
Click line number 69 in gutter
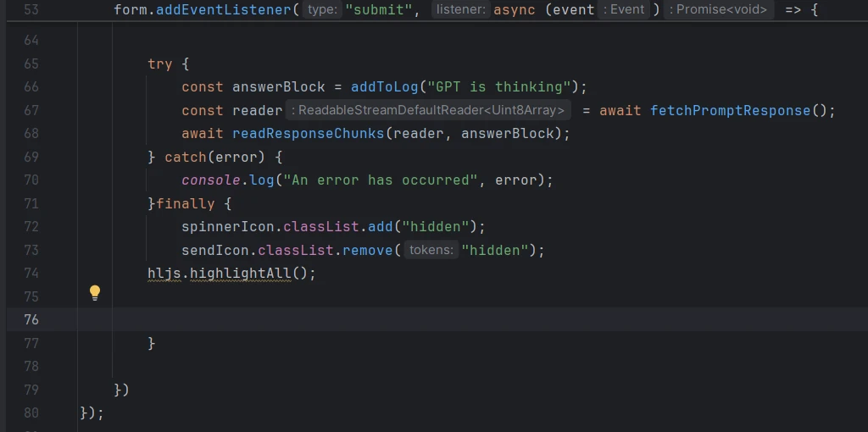(31, 158)
